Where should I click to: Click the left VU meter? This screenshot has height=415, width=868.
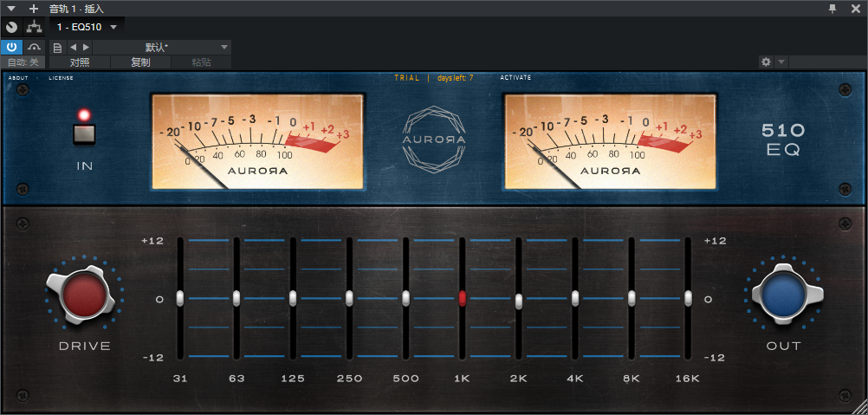coord(257,141)
